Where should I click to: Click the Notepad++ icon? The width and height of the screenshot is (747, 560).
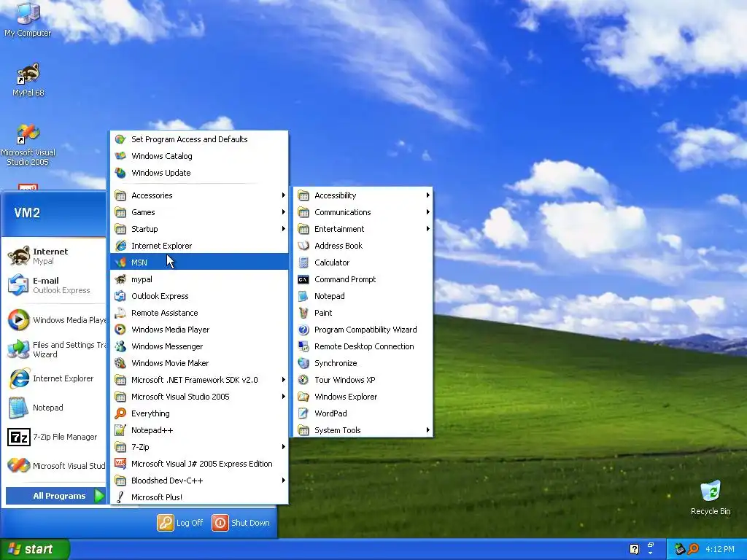120,430
